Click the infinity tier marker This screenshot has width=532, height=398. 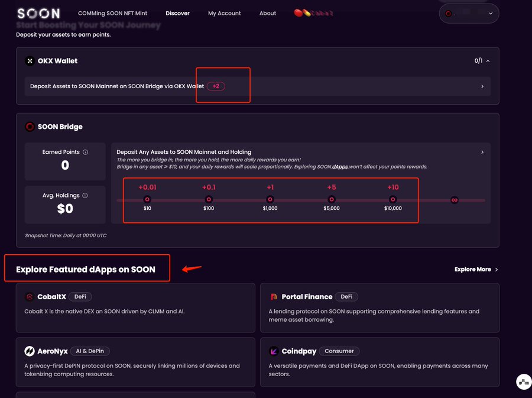click(x=455, y=200)
